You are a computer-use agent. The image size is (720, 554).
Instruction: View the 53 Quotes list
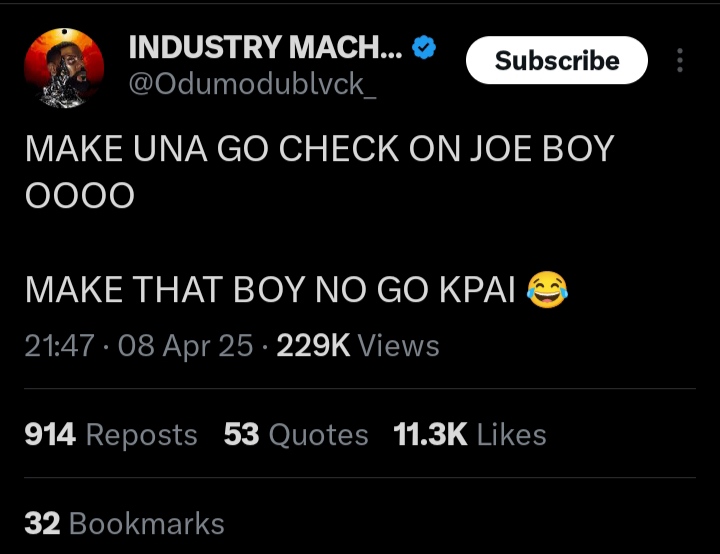(x=296, y=435)
